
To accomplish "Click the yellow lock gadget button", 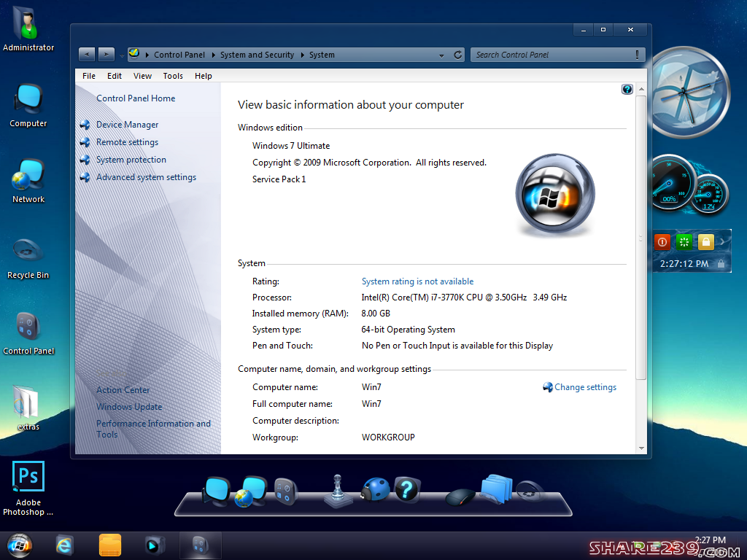I will click(706, 242).
